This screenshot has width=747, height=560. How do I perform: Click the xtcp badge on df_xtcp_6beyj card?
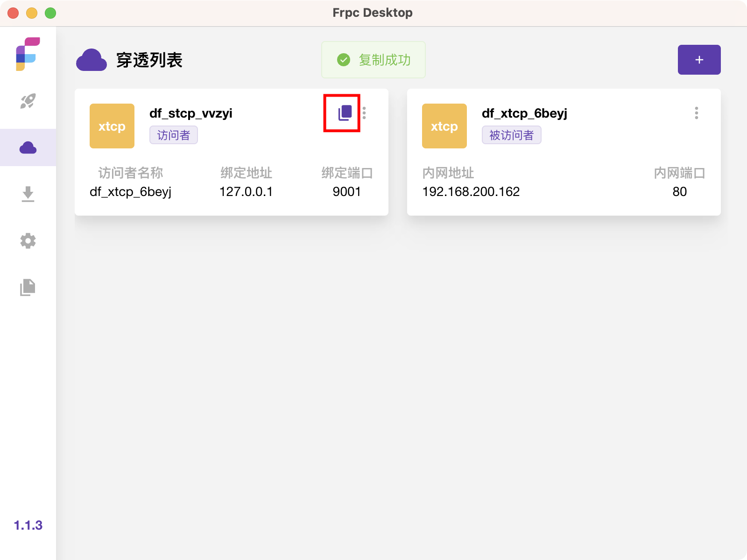444,126
